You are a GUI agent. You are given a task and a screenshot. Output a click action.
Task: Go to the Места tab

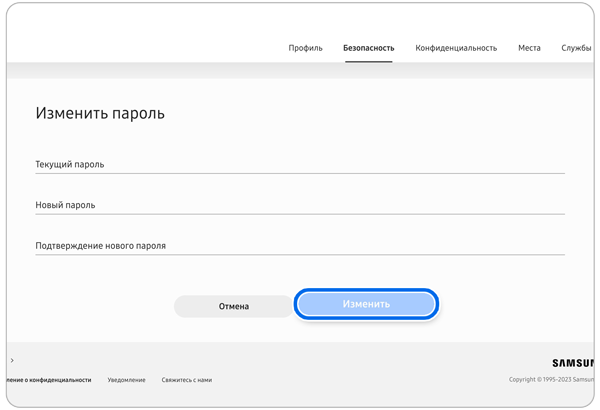click(x=529, y=48)
